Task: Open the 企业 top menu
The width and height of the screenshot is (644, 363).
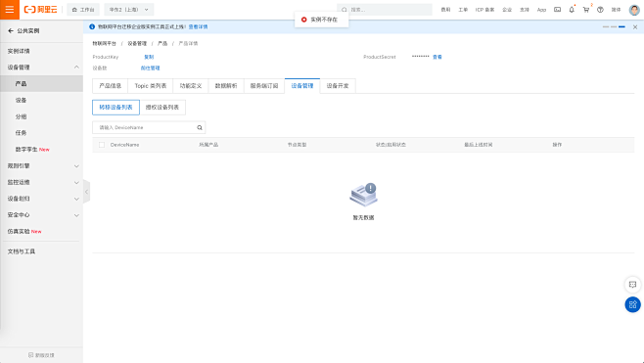Action: 507,10
